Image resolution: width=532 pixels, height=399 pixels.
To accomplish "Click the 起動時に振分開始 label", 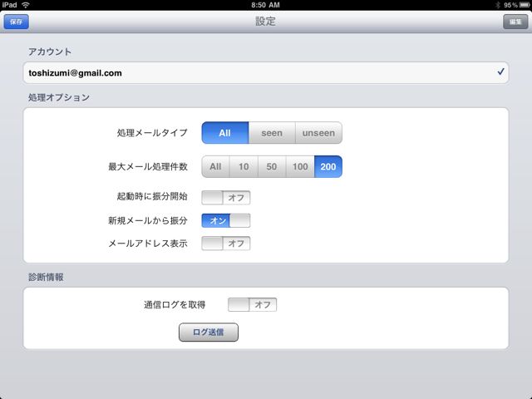I will point(152,196).
